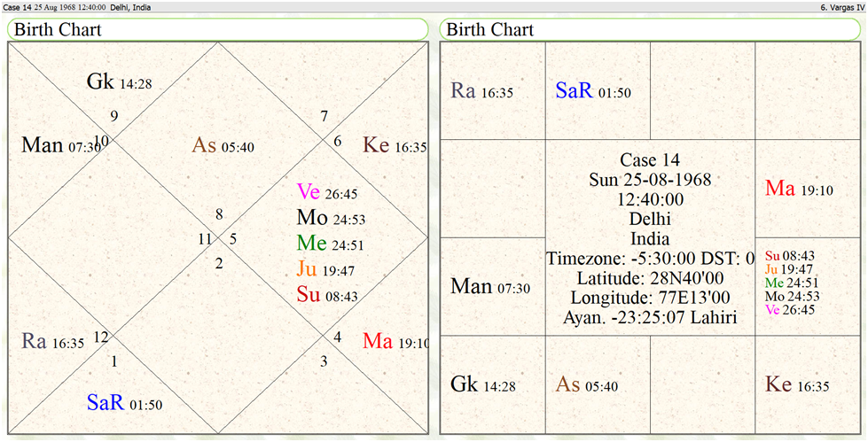
Task: Click 'SaR 01:50' in the grid chart
Action: 593,90
